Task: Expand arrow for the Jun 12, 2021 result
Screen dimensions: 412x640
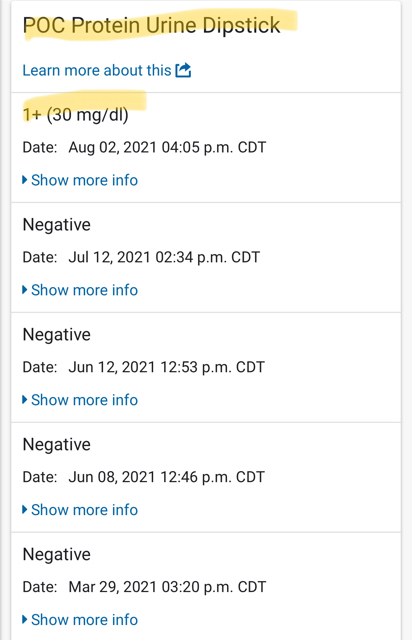Action: click(x=24, y=400)
